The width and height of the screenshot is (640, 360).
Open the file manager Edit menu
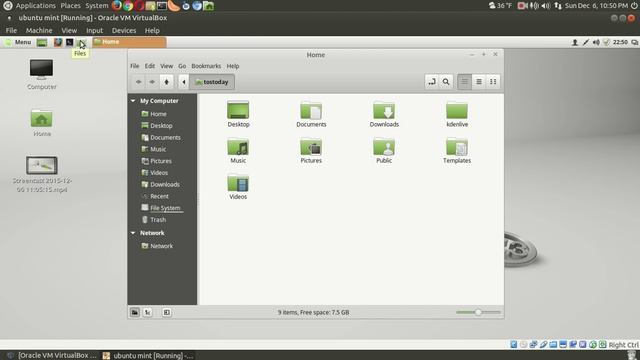pos(150,66)
